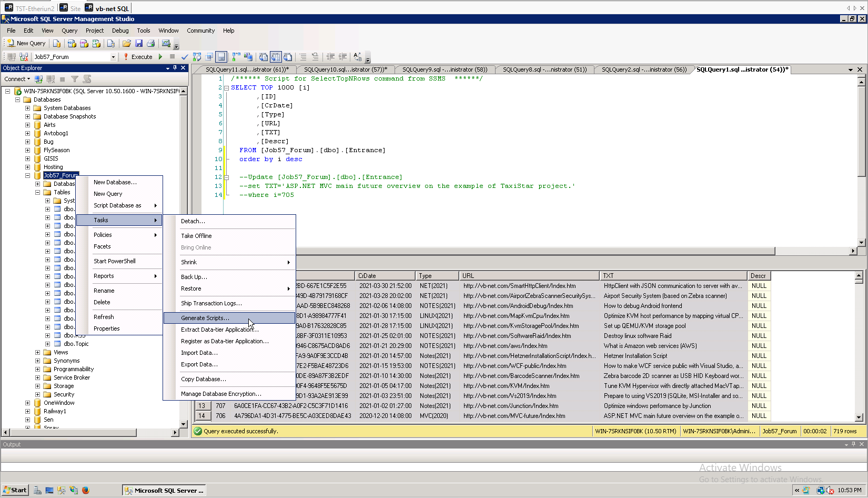Toggle Include Actual Execution Plan
This screenshot has width=868, height=498.
coord(236,57)
